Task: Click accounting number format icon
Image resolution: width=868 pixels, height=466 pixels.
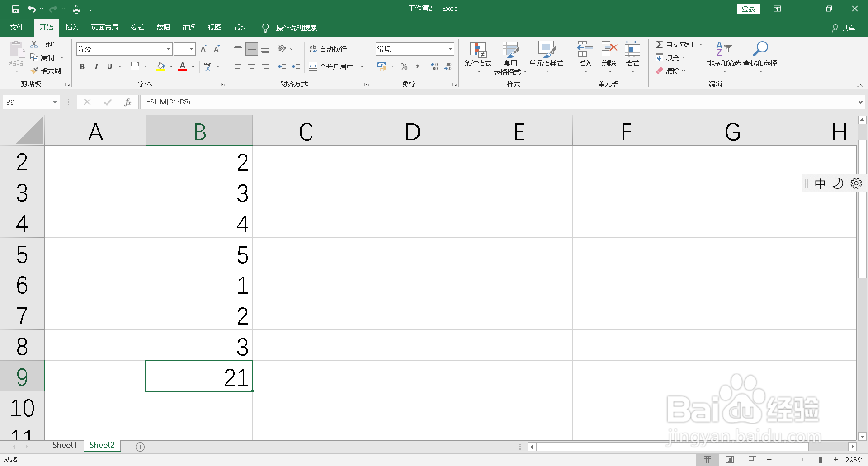Action: coord(382,66)
